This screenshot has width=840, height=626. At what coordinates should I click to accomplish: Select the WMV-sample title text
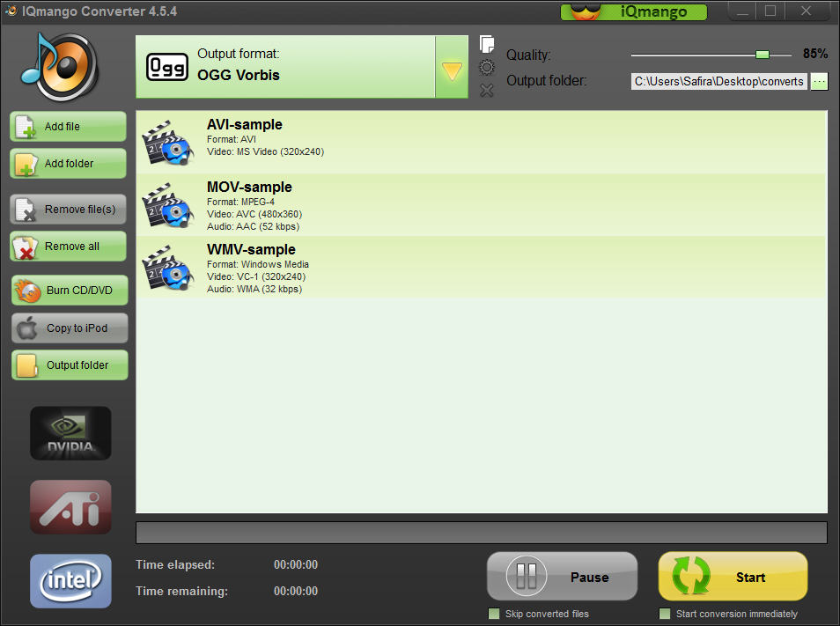[x=251, y=250]
